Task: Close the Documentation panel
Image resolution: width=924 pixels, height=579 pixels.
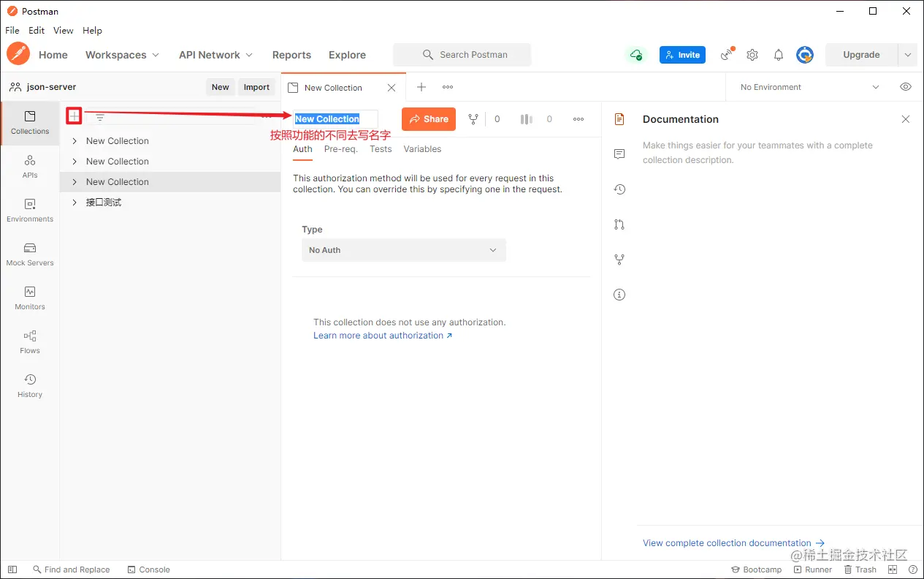Action: 906,119
